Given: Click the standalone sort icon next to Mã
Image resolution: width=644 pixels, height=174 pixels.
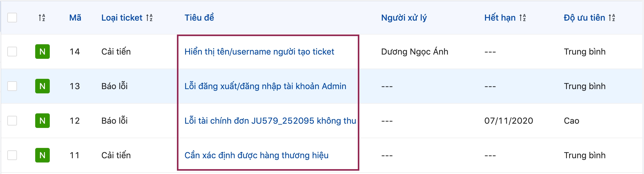Looking at the screenshot, I should pos(42,18).
